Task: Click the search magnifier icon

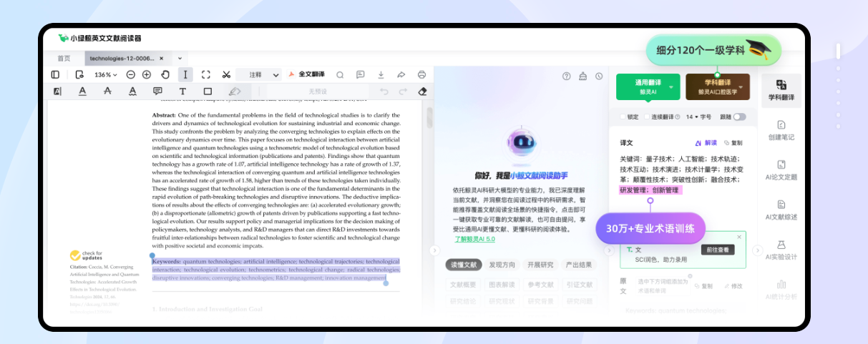Action: pos(340,74)
